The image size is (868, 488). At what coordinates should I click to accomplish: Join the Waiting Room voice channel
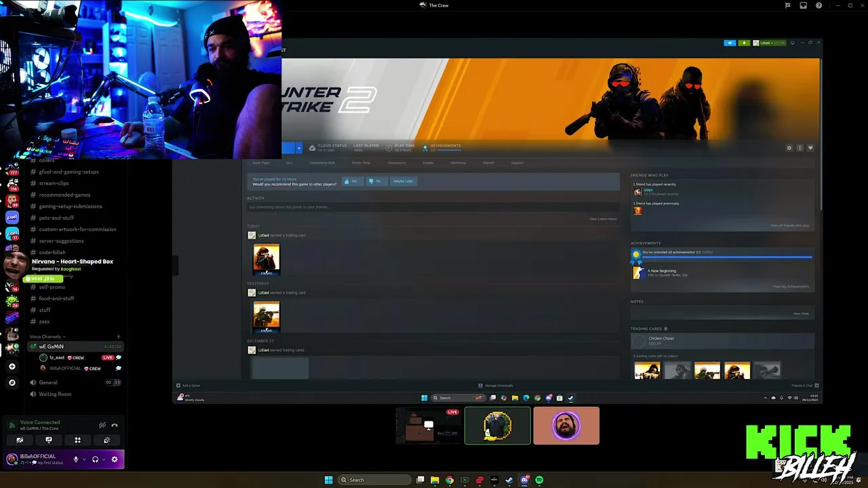(75, 394)
